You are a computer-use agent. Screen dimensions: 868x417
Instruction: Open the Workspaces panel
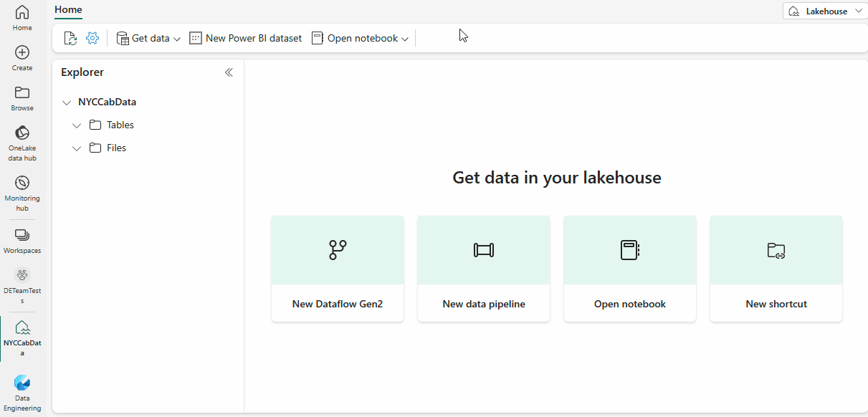pos(22,239)
